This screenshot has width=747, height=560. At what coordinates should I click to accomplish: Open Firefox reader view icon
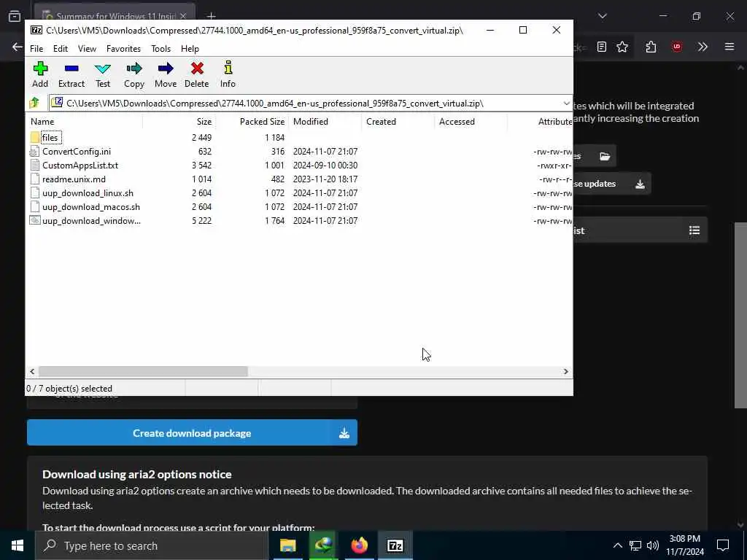602,47
